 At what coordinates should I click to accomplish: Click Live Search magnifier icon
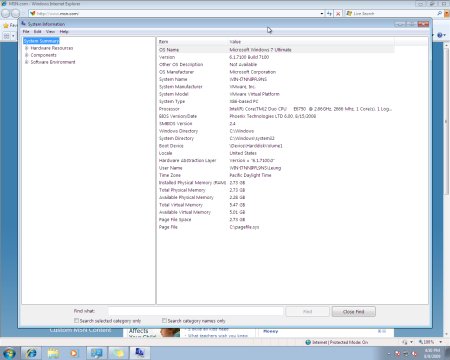pyautogui.click(x=439, y=13)
